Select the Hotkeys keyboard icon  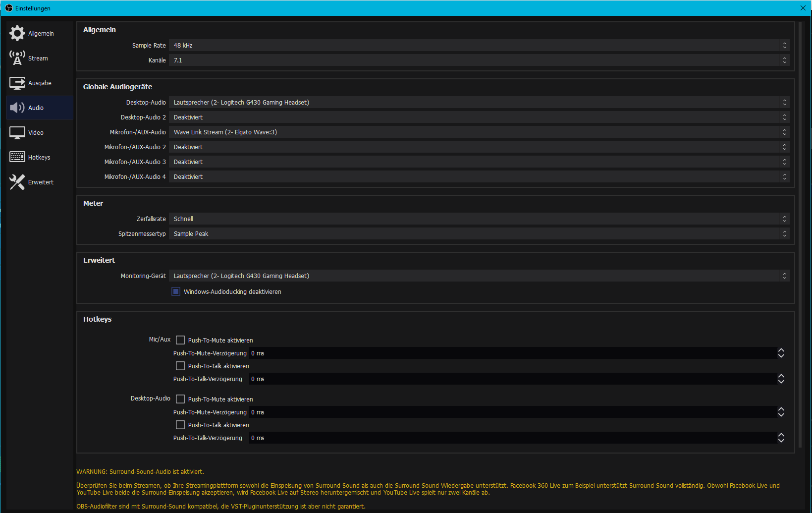point(17,157)
